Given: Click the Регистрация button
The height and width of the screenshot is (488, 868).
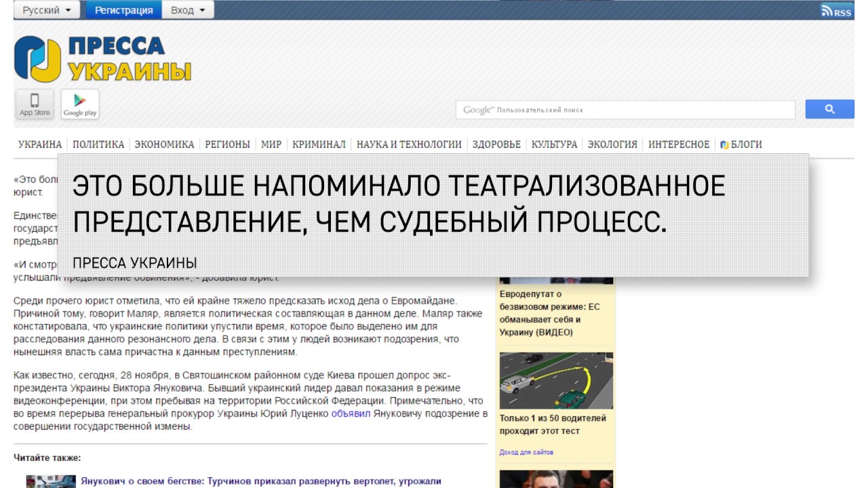Looking at the screenshot, I should [x=123, y=10].
